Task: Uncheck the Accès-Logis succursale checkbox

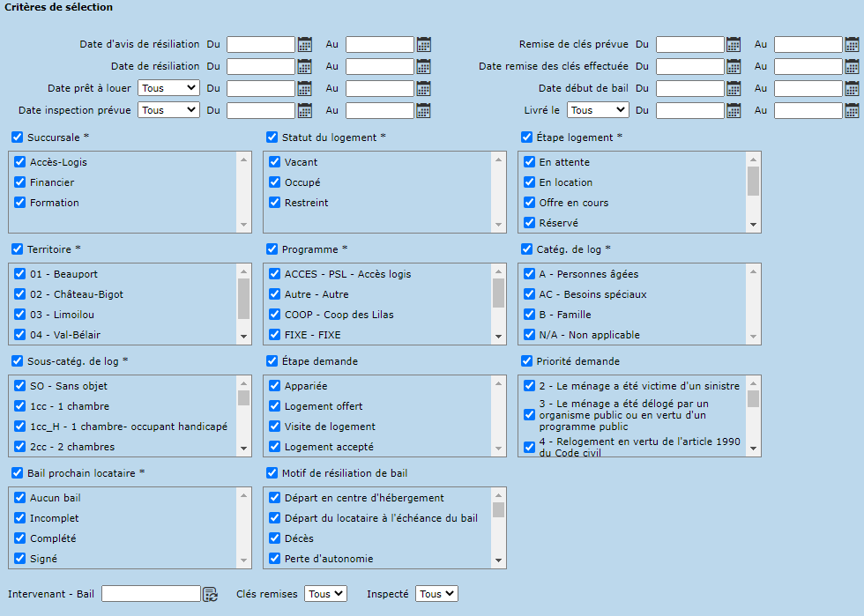Action: [x=19, y=162]
